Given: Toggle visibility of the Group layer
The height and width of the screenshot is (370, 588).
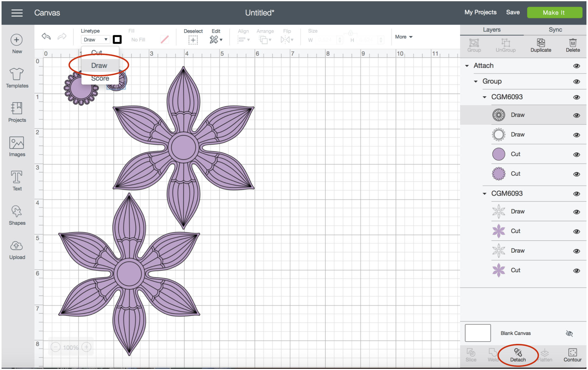Looking at the screenshot, I should [x=577, y=81].
